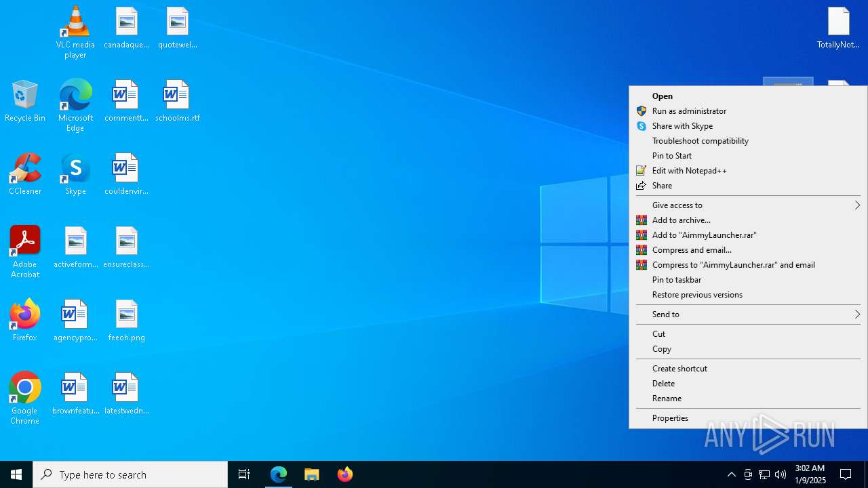Viewport: 868px width, 488px height.
Task: Open the volume control in system tray
Action: 781,474
